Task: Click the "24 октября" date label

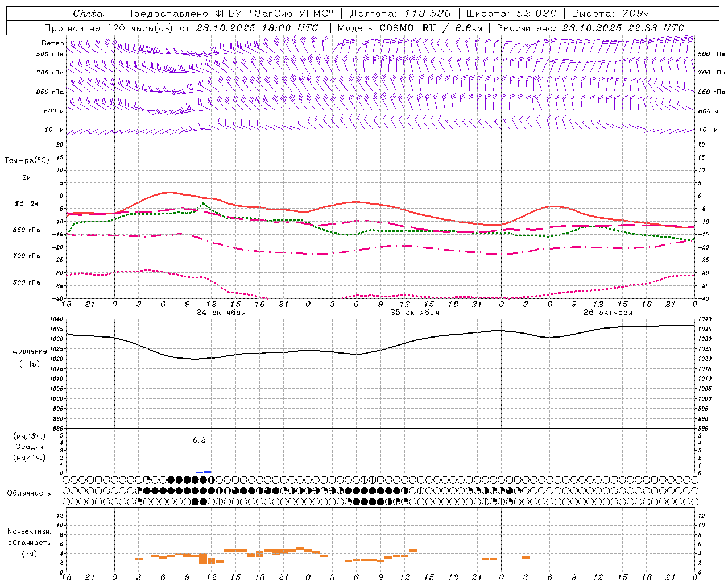Action: pos(221,313)
